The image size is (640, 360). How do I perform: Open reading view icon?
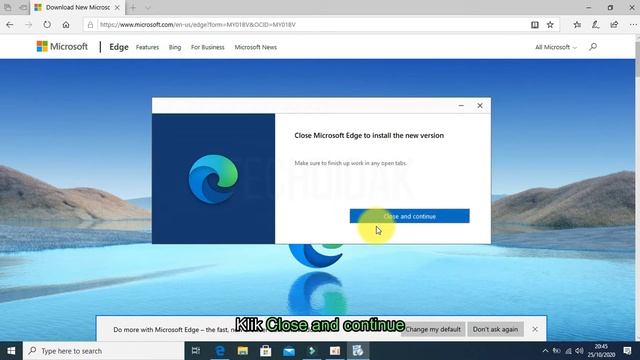coord(535,24)
